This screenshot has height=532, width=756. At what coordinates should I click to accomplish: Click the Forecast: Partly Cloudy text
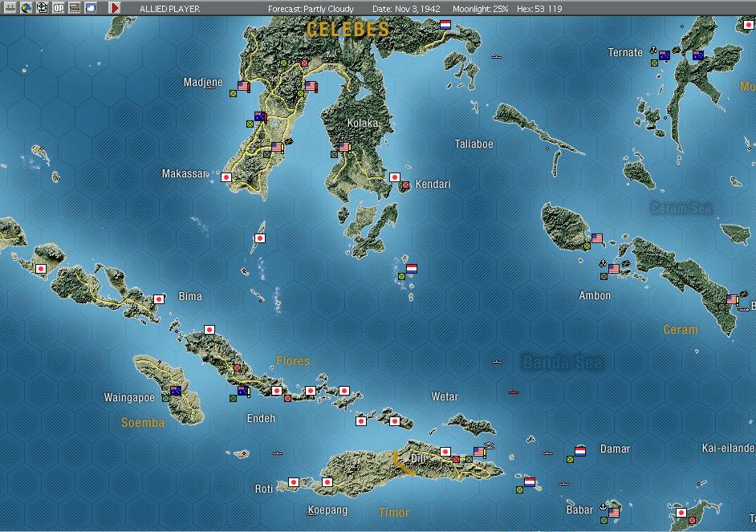[x=311, y=9]
